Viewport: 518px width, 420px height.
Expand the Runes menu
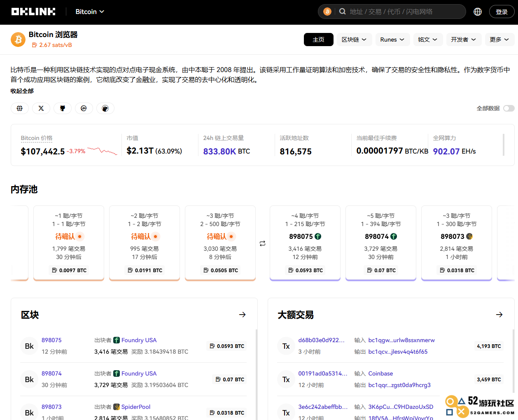point(392,40)
